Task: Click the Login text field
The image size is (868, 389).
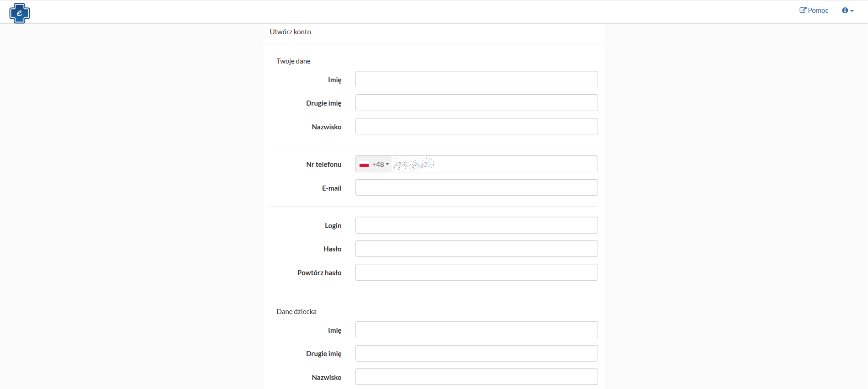Action: point(476,225)
